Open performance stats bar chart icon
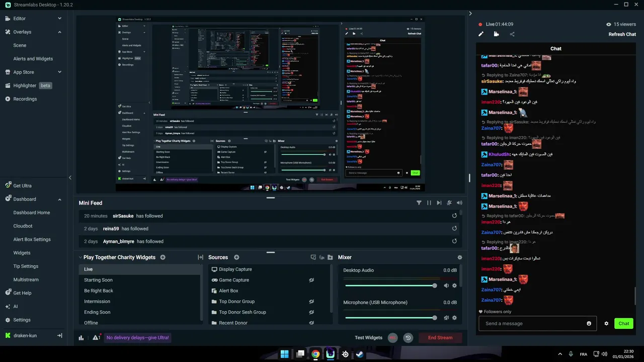This screenshot has width=644, height=362. [x=81, y=338]
